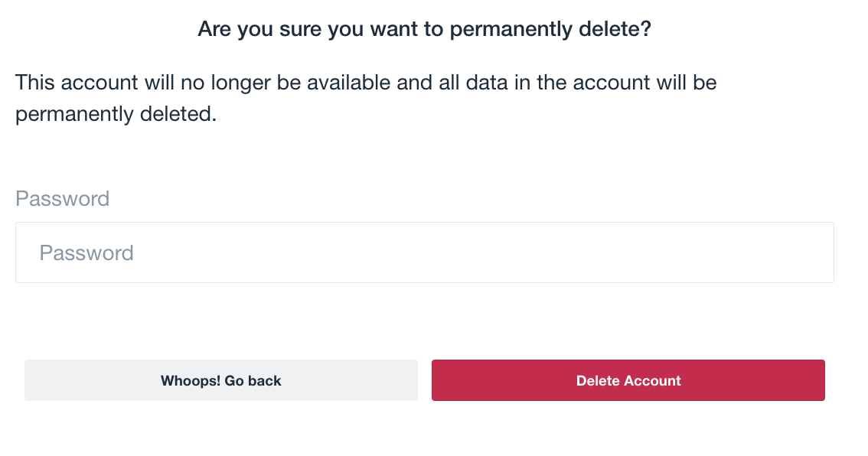Viewport: 868px width, 456px height.
Task: Click the account data warning paragraph
Action: click(366, 98)
